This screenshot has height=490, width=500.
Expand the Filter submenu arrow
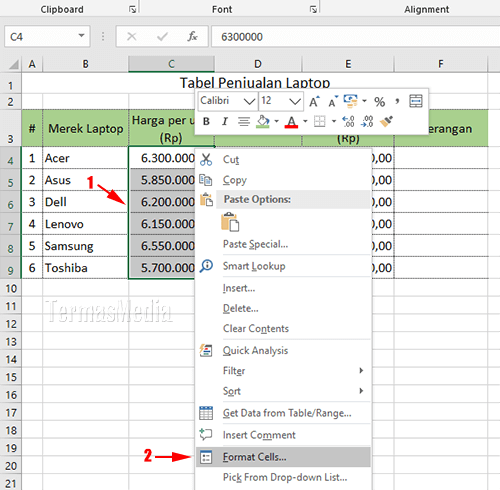tap(361, 370)
